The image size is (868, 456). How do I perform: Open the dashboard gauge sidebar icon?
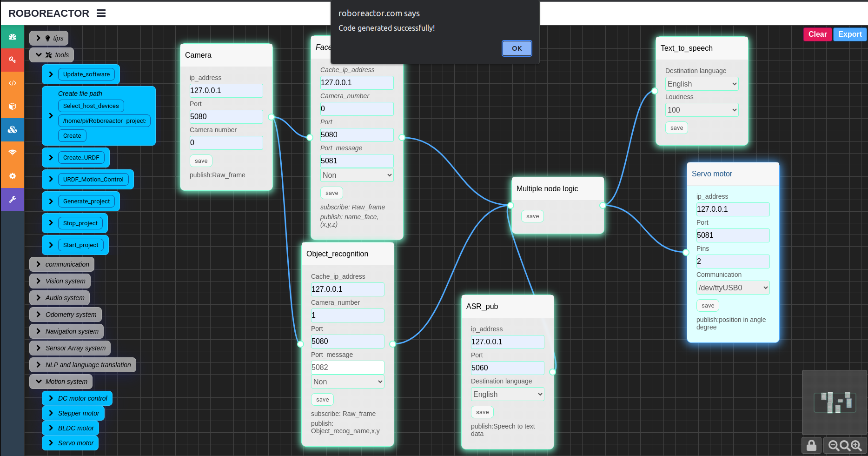point(13,37)
